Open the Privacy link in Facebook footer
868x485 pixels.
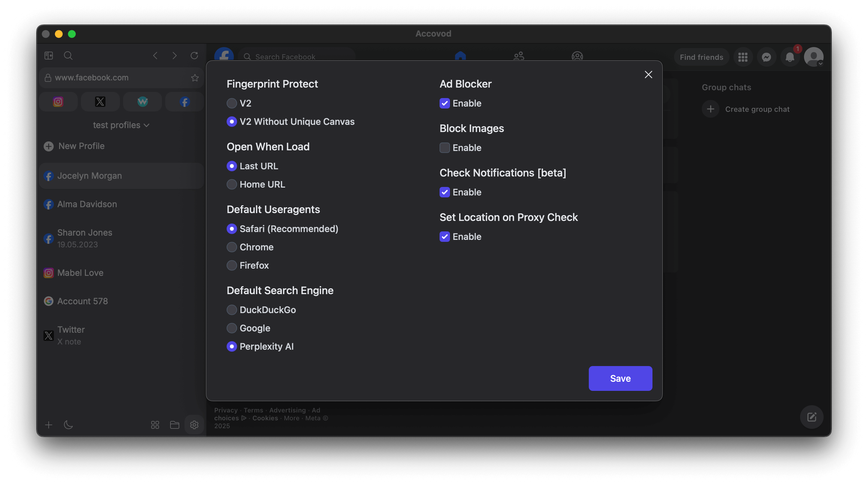tap(225, 410)
